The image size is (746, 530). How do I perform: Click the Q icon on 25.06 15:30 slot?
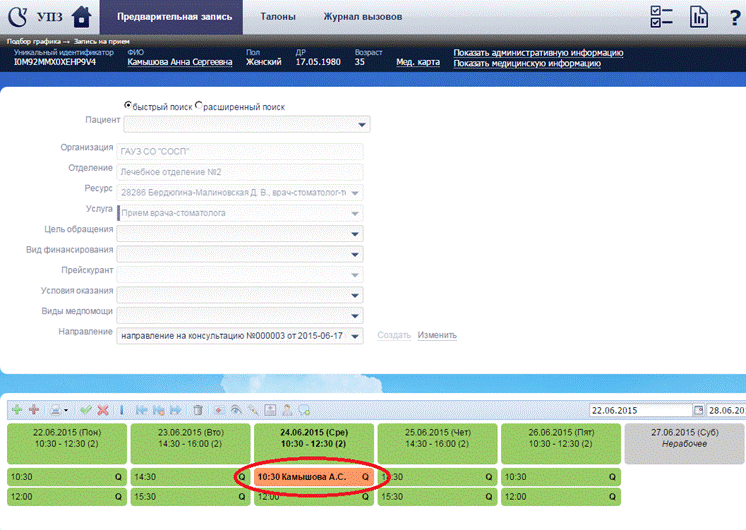point(489,497)
